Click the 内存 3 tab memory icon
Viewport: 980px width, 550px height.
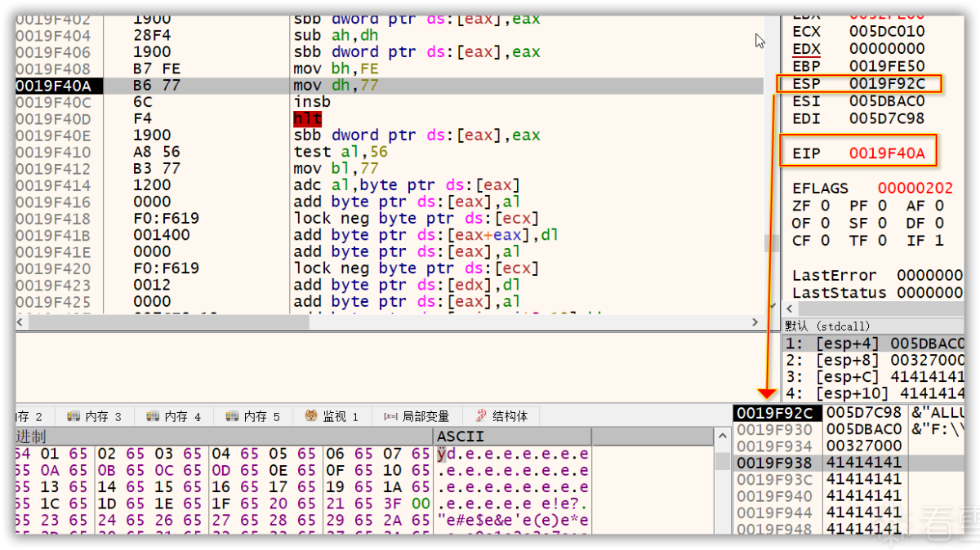click(x=73, y=416)
